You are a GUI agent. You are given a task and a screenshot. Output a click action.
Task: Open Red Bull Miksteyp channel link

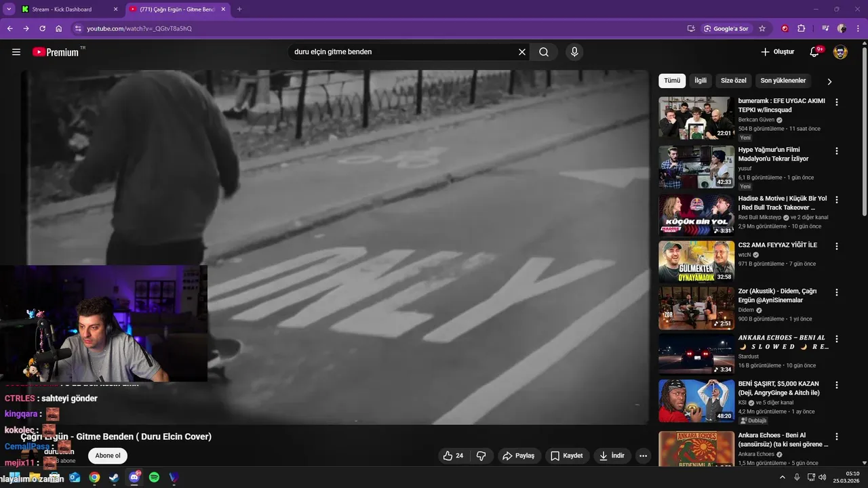[759, 218]
